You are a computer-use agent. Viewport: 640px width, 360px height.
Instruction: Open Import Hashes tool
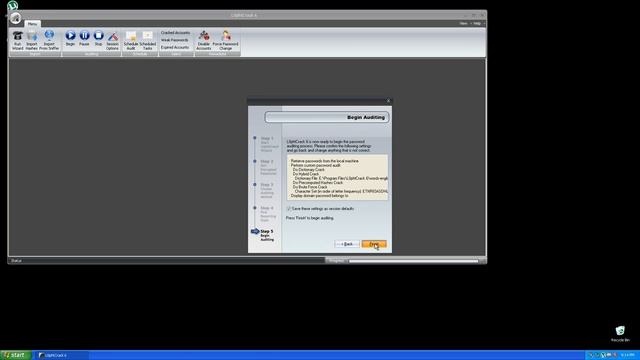pos(31,40)
